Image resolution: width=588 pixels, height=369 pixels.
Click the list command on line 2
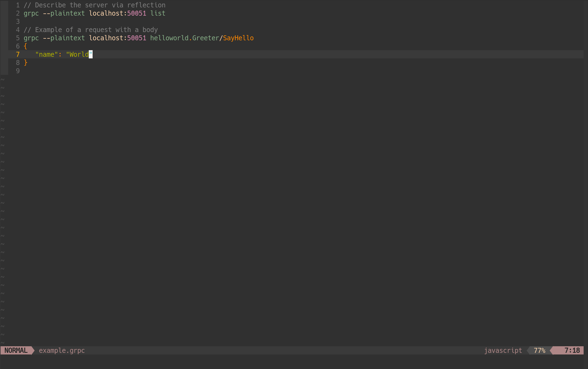[x=158, y=13]
